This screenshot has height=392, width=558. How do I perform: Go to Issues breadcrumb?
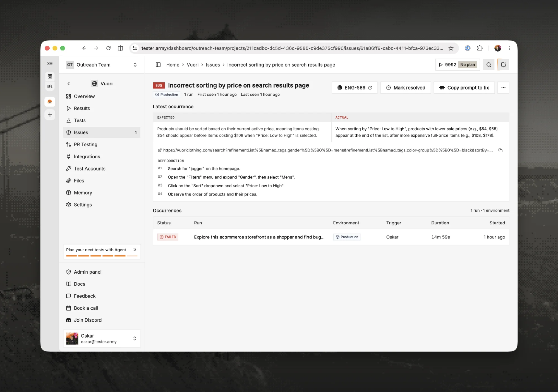[x=213, y=65]
